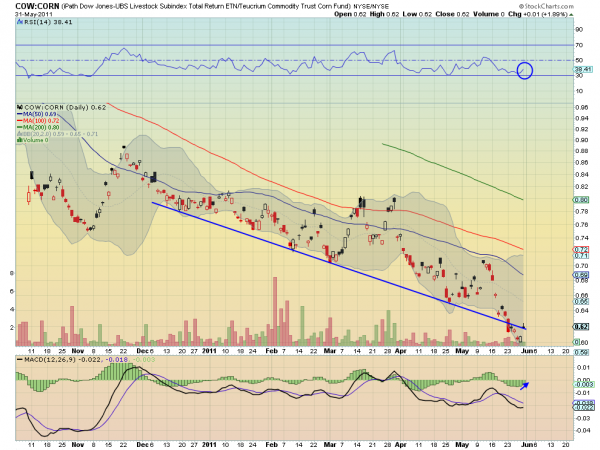Click the RSI axis level 10 label
Image resolution: width=600 pixels, height=450 pixels.
579,91
